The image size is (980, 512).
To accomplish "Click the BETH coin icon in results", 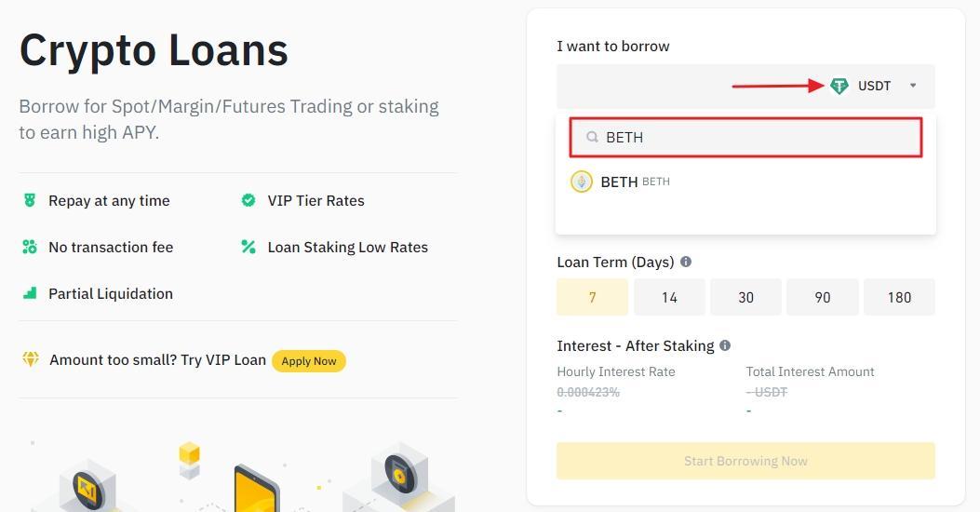I will [x=582, y=182].
